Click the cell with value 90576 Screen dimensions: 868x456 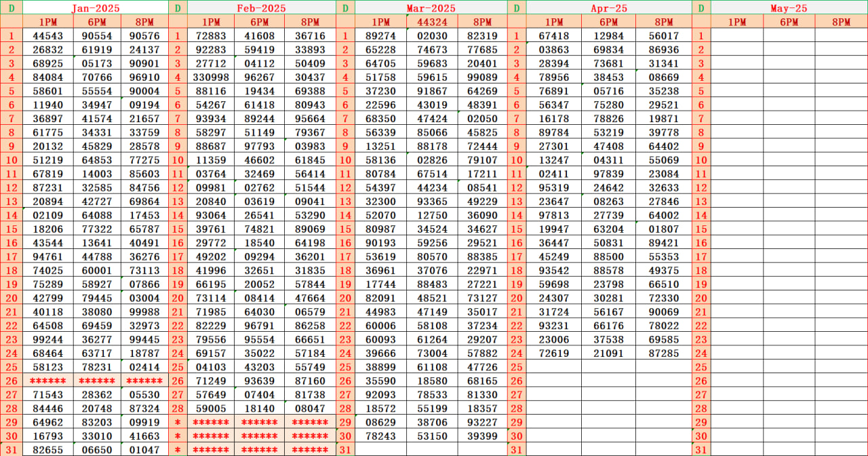click(x=144, y=36)
